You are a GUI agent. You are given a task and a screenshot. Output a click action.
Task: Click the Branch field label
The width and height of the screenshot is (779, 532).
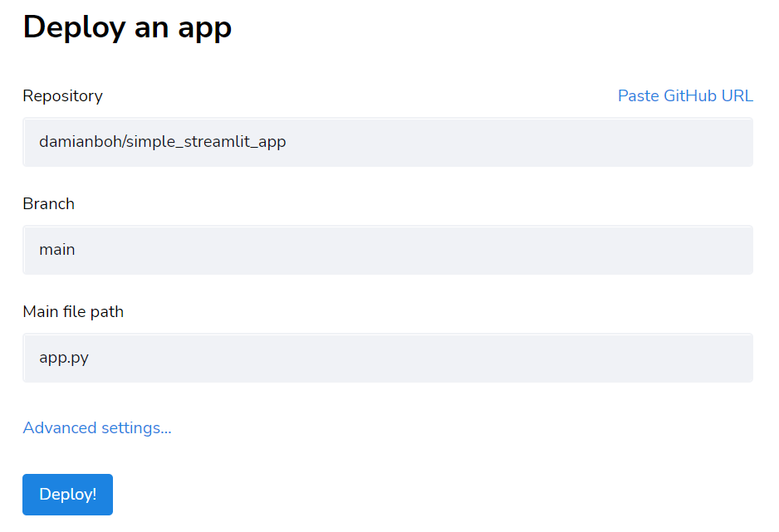tap(48, 204)
